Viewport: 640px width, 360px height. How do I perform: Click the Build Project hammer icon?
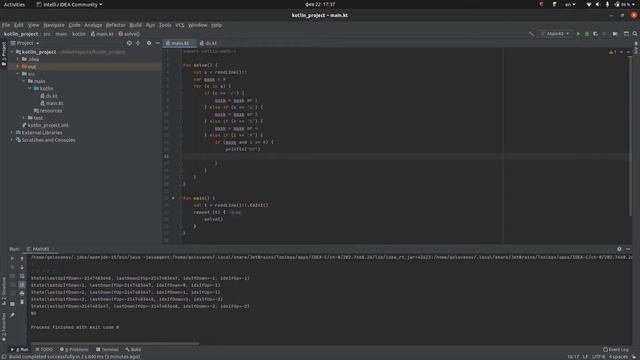pyautogui.click(x=531, y=34)
